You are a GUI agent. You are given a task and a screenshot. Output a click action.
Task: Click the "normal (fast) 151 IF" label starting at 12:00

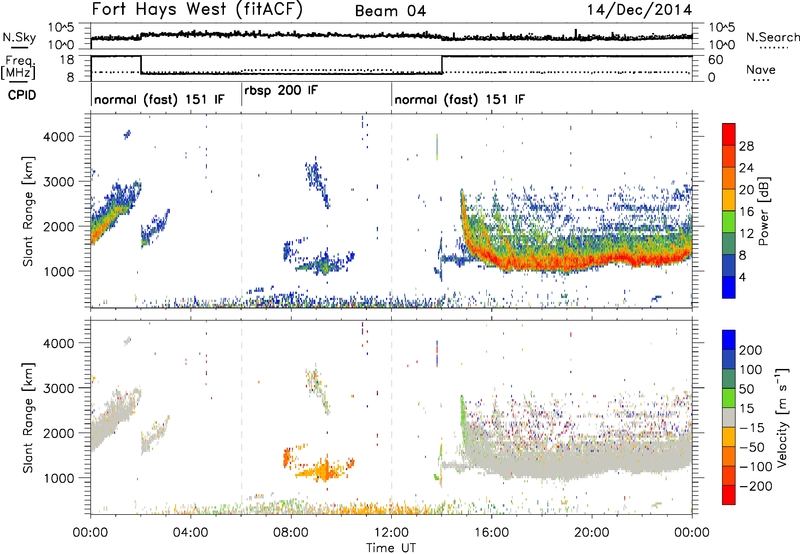pos(459,99)
